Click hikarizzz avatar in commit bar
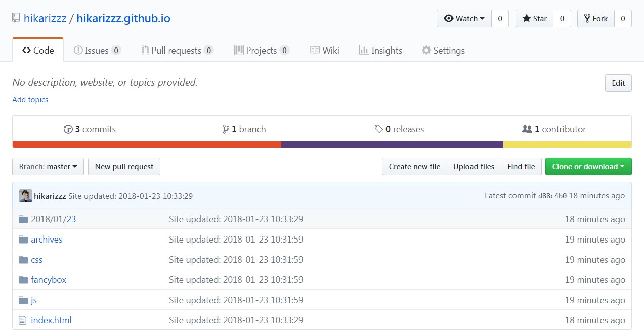 25,196
